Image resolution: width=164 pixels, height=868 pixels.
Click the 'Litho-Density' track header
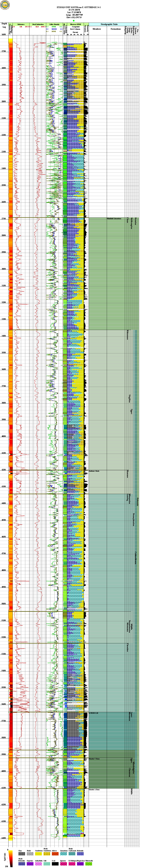coord(54,25)
